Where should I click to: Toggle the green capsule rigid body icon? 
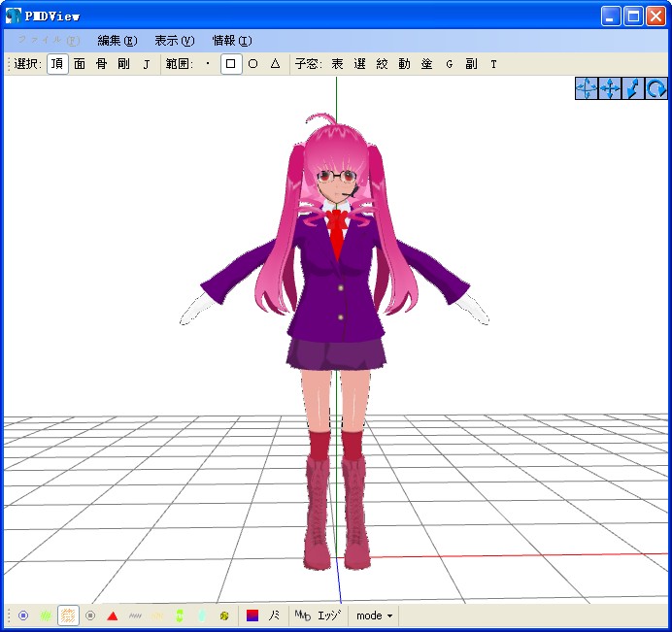coord(180,615)
